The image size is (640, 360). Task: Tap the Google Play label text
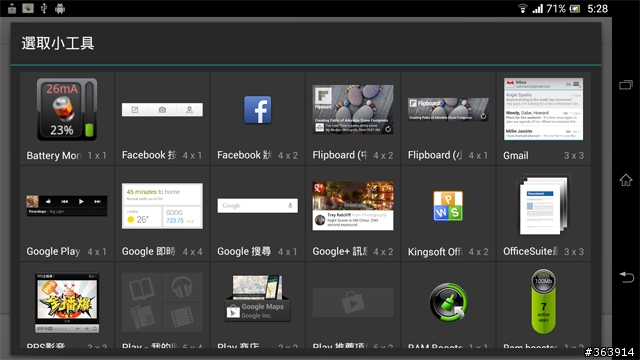point(53,251)
